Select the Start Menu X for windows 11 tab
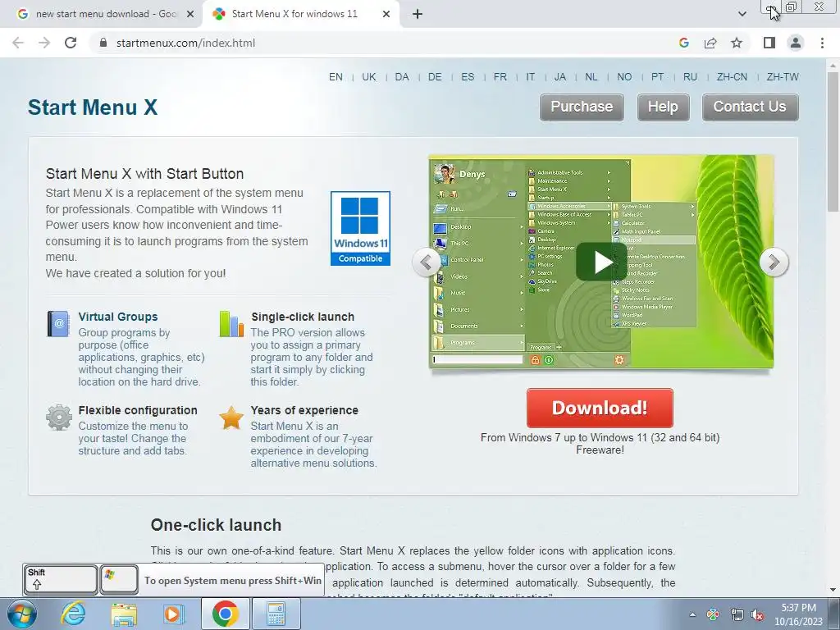Screen dimensions: 840x630 pyautogui.click(x=294, y=14)
